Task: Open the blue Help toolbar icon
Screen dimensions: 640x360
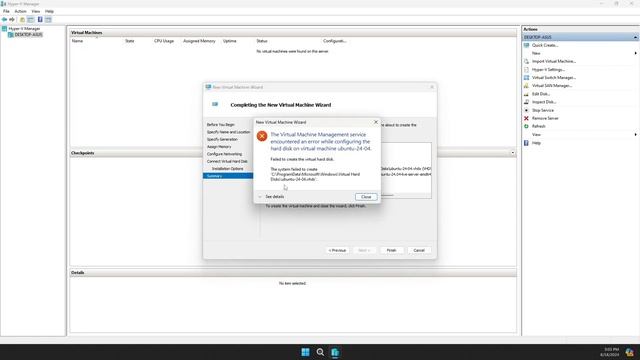Action: [x=40, y=20]
